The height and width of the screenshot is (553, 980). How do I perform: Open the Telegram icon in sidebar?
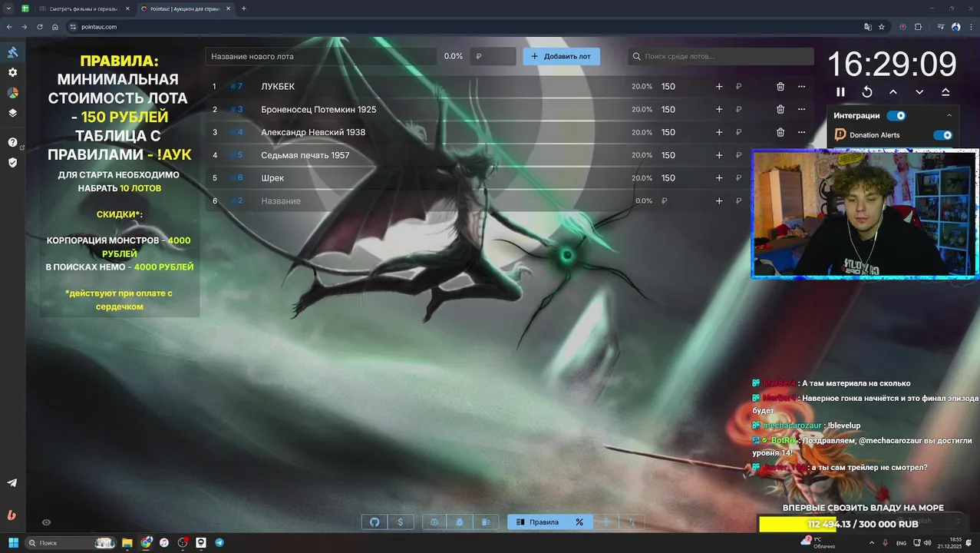click(12, 483)
